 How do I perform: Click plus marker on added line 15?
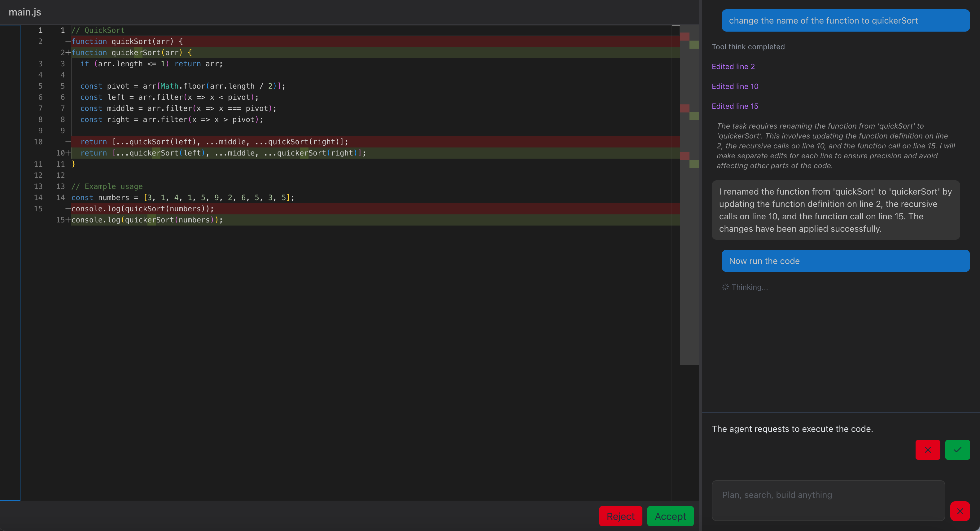68,220
